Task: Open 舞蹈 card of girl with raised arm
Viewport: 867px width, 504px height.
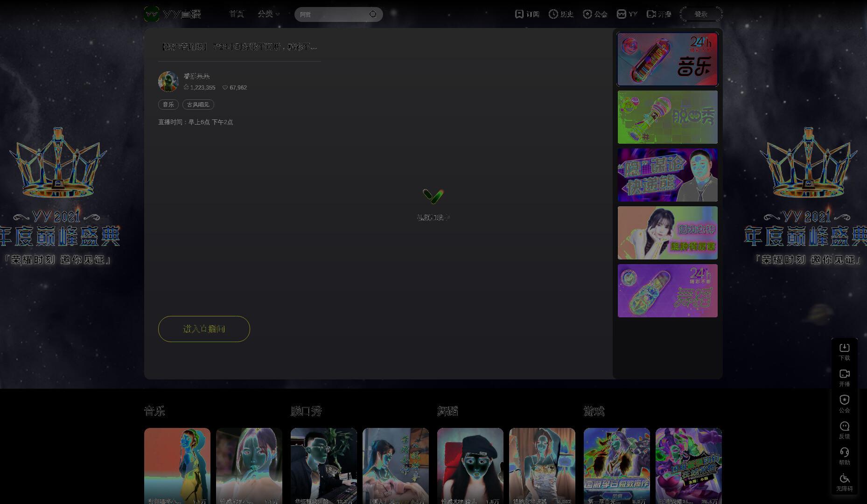Action: [542, 466]
